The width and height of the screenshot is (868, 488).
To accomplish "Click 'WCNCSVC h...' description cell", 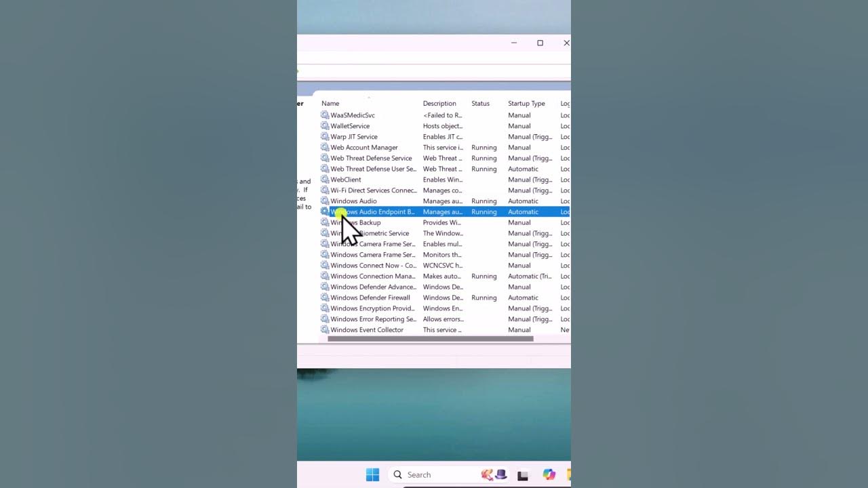I will pos(443,266).
